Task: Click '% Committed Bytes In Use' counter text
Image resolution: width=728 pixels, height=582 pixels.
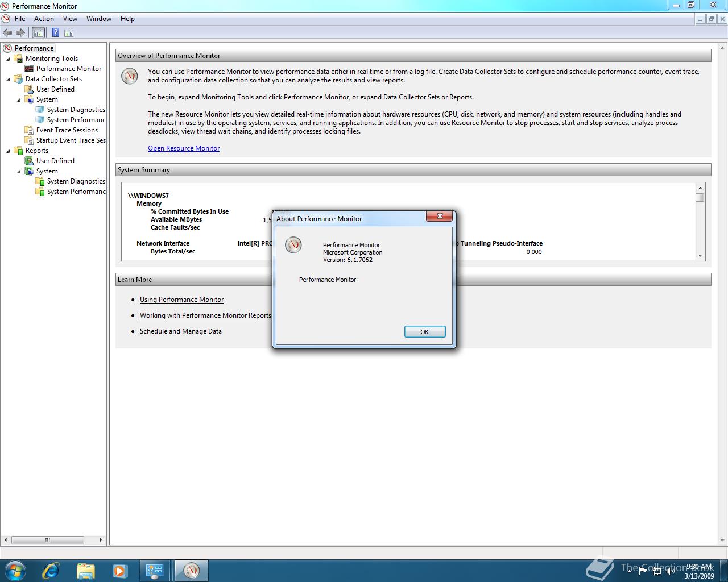Action: [189, 211]
